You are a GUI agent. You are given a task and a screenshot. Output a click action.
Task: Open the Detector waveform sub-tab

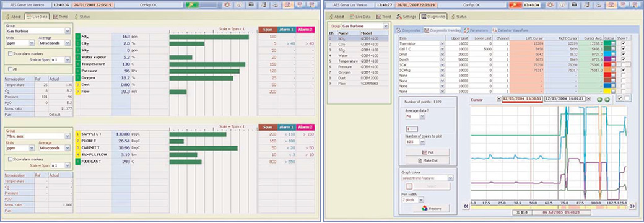[510, 30]
